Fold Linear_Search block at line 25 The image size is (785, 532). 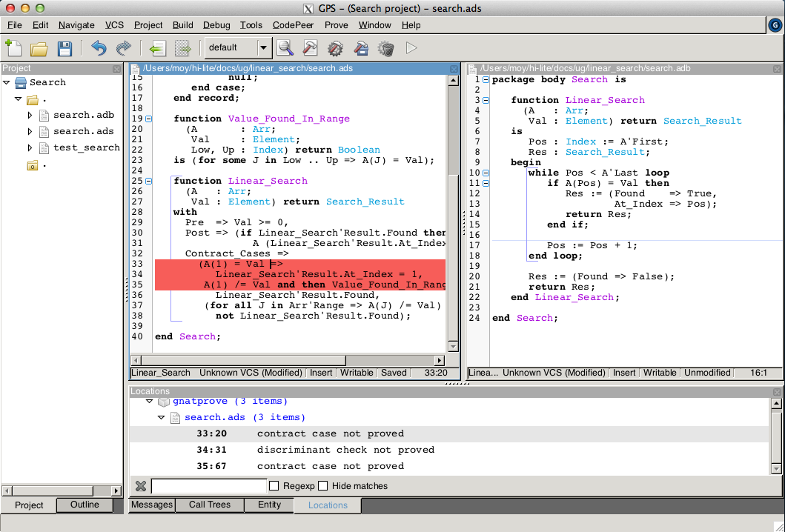pos(149,182)
